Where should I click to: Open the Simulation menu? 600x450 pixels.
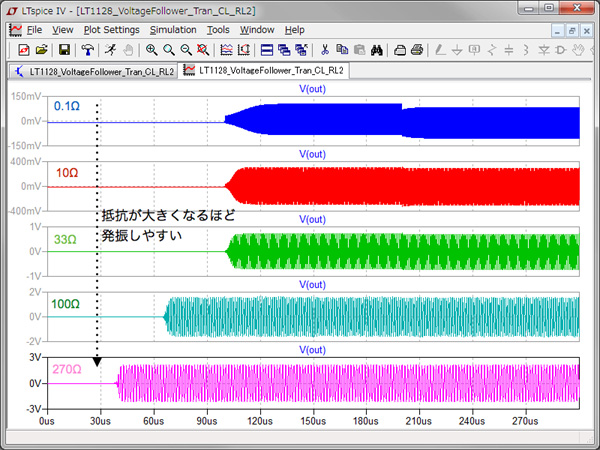point(173,30)
